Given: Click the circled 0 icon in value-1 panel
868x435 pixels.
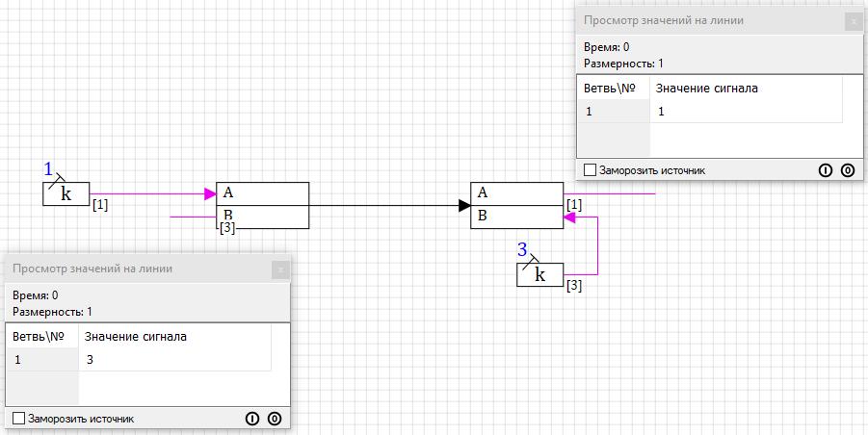Looking at the screenshot, I should (x=847, y=170).
